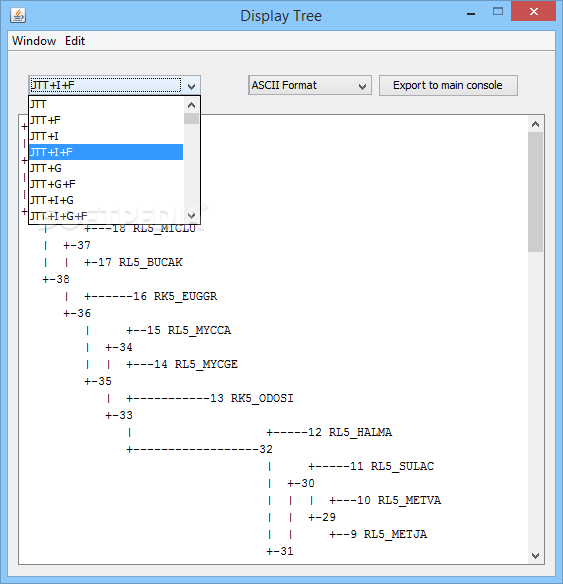Click node label 29 in tree
Image resolution: width=563 pixels, height=584 pixels.
(329, 517)
